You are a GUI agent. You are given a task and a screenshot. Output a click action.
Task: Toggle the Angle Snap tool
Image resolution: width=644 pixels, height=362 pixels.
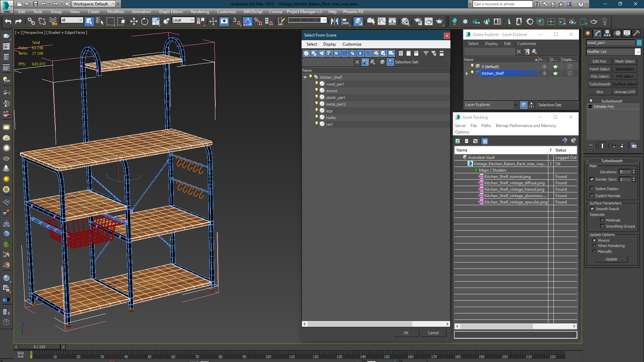tap(247, 21)
